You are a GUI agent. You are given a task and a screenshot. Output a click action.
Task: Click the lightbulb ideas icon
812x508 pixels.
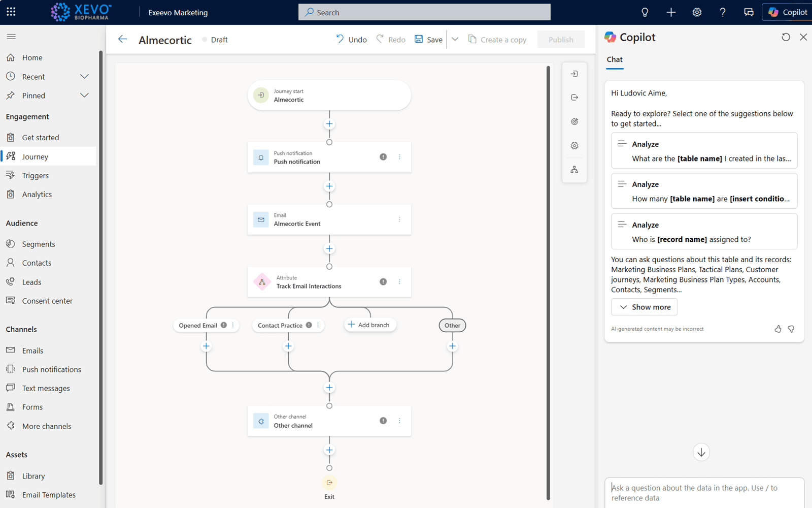tap(645, 12)
